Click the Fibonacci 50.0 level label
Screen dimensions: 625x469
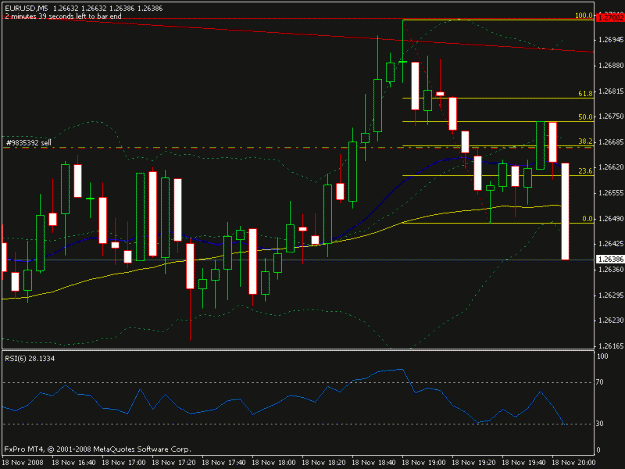point(585,117)
